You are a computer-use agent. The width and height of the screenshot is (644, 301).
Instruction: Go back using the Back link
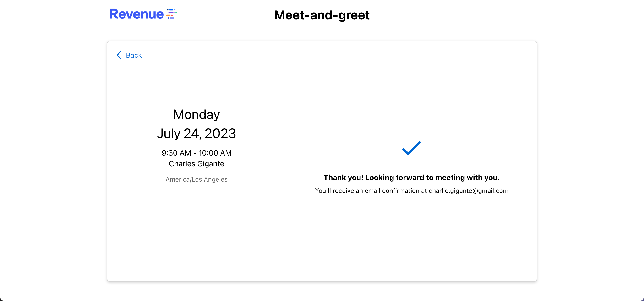(134, 55)
